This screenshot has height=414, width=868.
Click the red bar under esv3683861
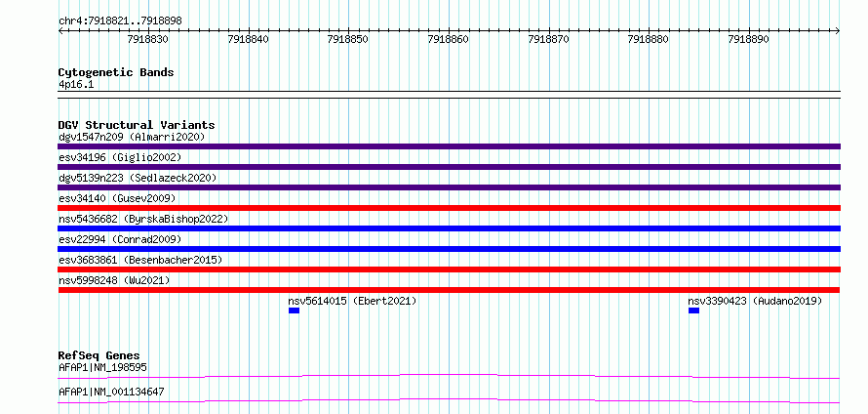click(x=449, y=269)
